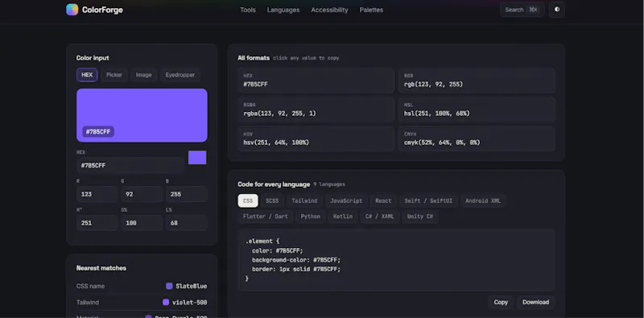The image size is (644, 318).
Task: Copy the hsl(251, 100%, 68%) value
Action: (x=477, y=109)
